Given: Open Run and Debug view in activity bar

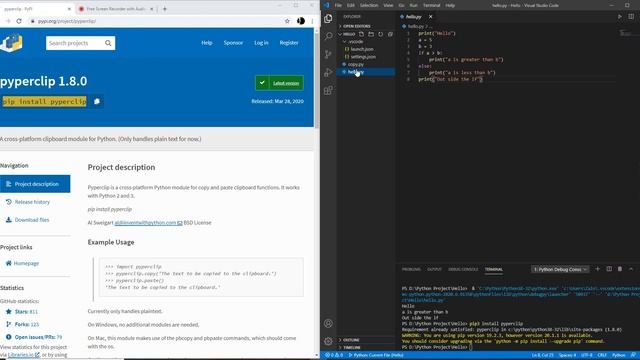Looking at the screenshot, I should [328, 72].
